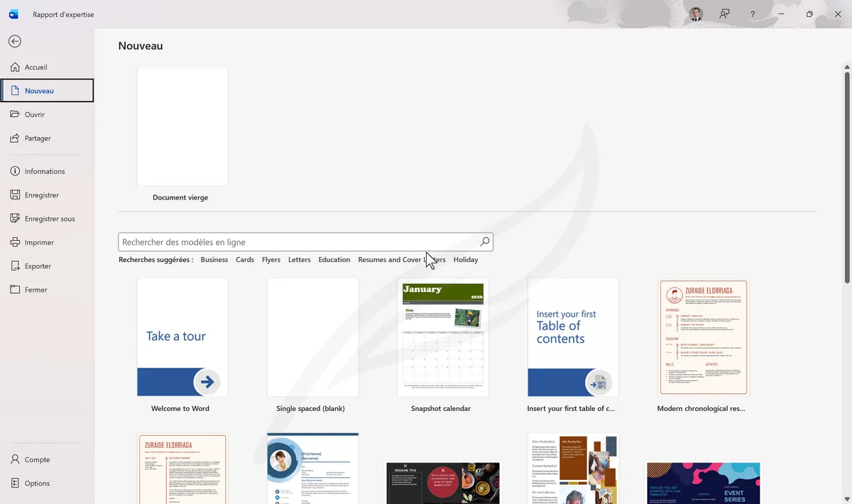Image resolution: width=852 pixels, height=504 pixels.
Task: Open the Informations menu item
Action: 44,171
